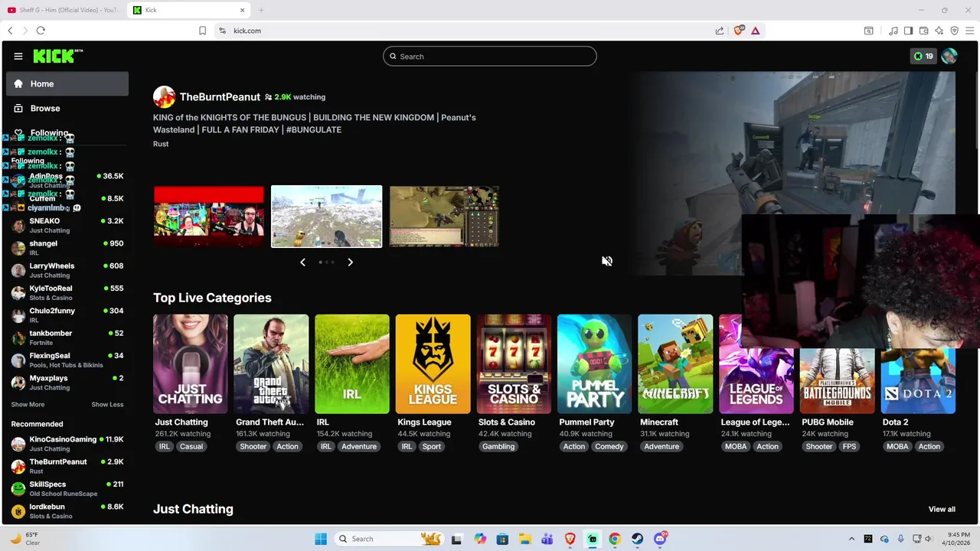Select Home in the sidebar
Screen dimensions: 980x551
tap(67, 83)
